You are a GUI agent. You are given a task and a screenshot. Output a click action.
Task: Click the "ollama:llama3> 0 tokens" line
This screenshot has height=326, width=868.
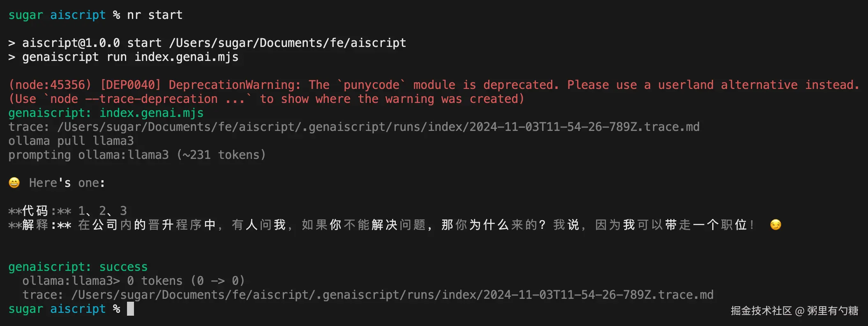click(x=134, y=281)
